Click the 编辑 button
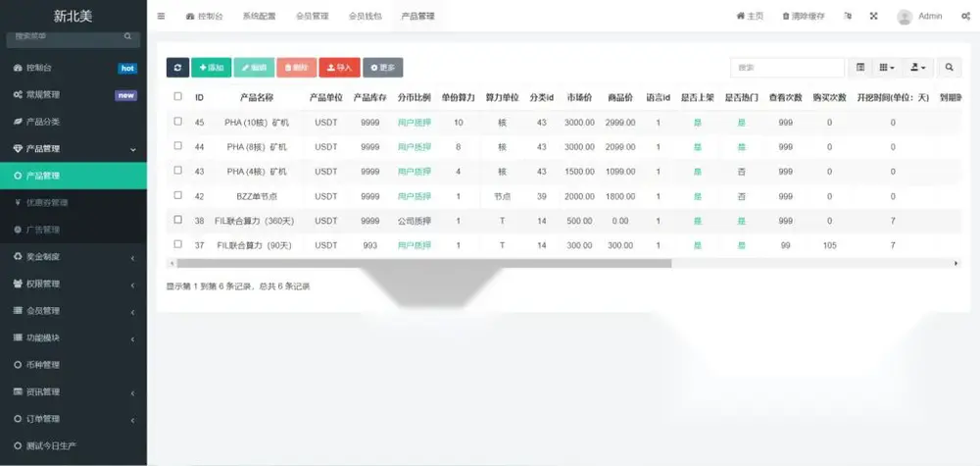Image resolution: width=980 pixels, height=466 pixels. click(x=254, y=68)
